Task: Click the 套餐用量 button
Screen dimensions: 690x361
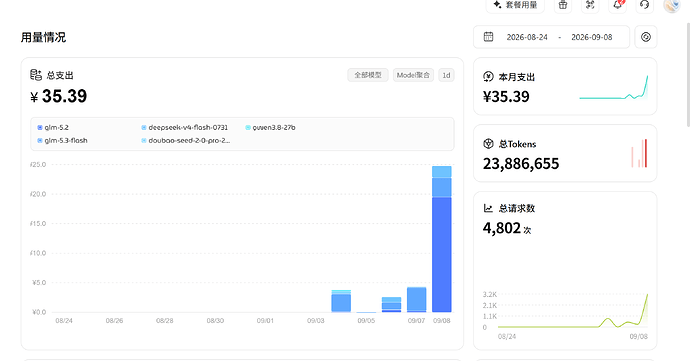Action: [515, 5]
